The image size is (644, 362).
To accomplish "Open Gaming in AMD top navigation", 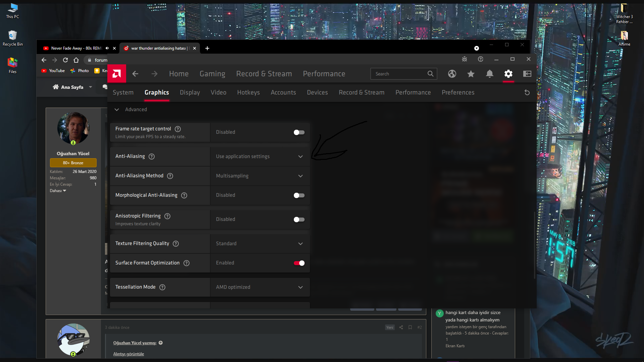I will [212, 74].
